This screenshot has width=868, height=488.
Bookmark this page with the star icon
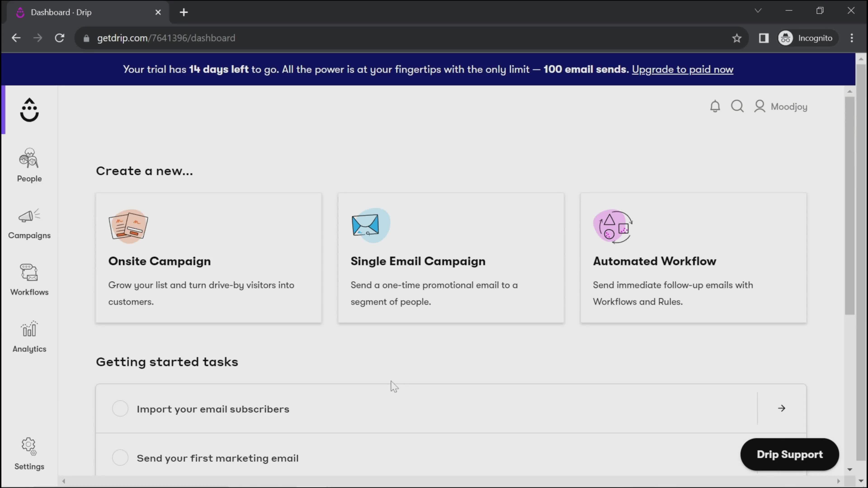[737, 38]
